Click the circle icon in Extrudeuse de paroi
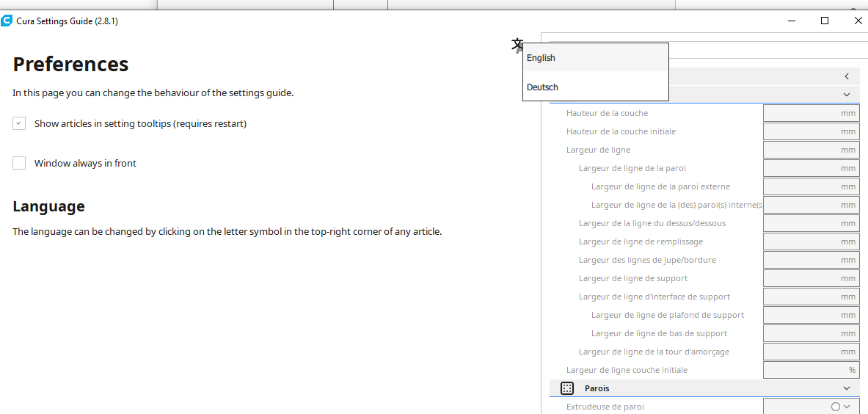Screen dimensions: 868x414 835,406
